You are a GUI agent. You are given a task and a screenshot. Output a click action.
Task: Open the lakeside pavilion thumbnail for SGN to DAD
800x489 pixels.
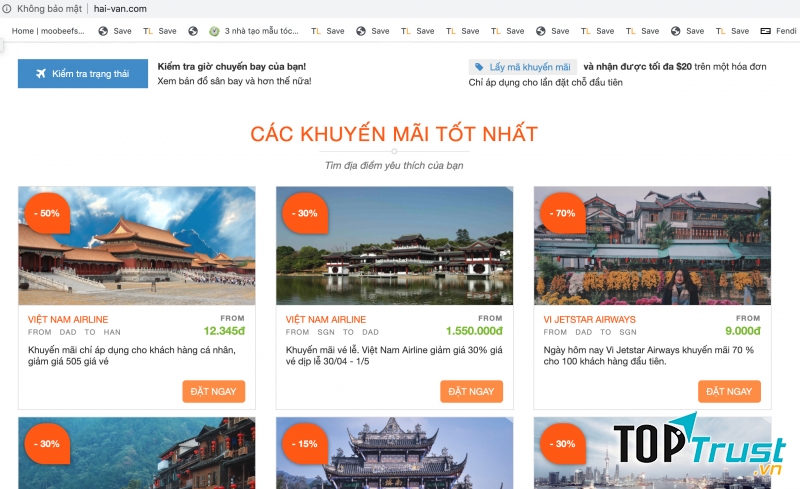click(394, 246)
